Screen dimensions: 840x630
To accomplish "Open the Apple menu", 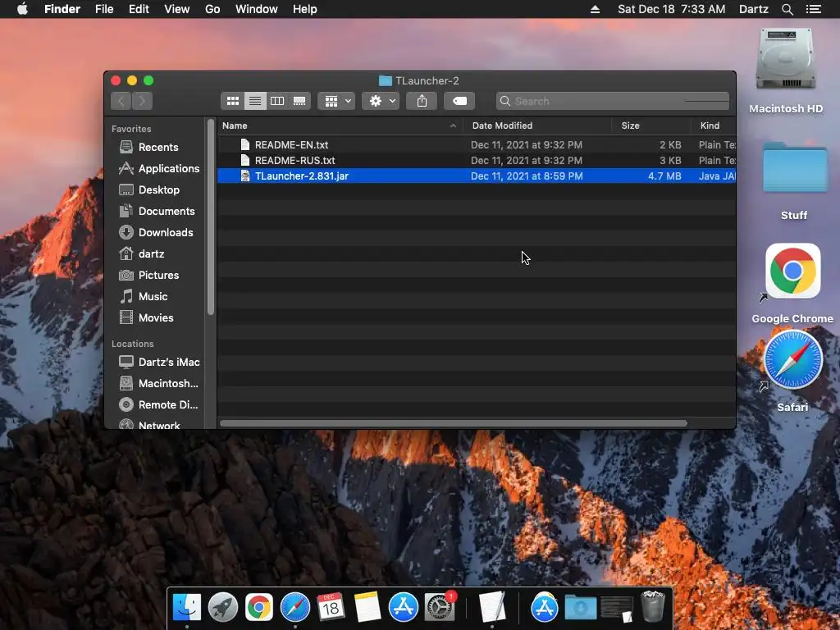I will 22,9.
